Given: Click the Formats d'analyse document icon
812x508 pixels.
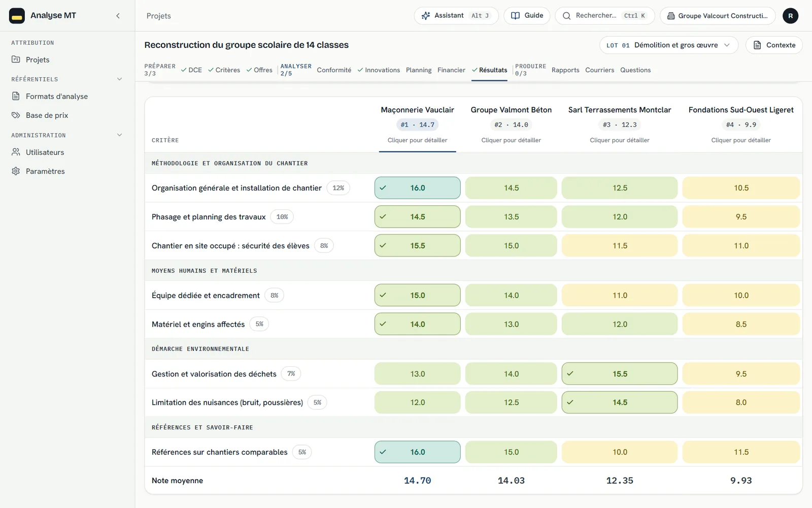Looking at the screenshot, I should tap(16, 96).
